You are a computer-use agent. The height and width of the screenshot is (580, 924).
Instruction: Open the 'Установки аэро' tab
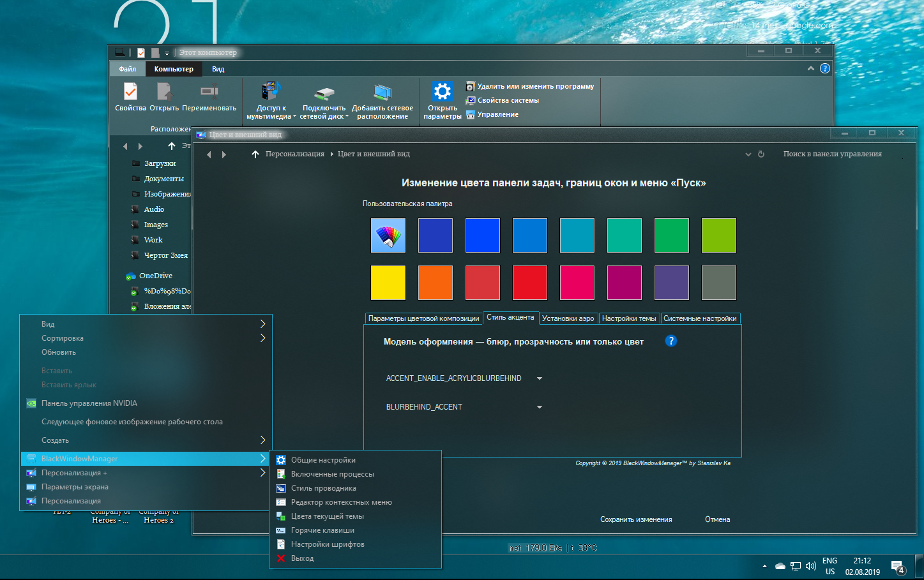(x=568, y=318)
